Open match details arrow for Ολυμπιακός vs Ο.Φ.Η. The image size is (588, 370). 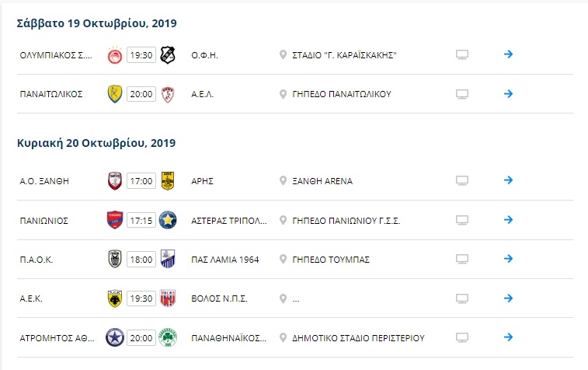[508, 54]
